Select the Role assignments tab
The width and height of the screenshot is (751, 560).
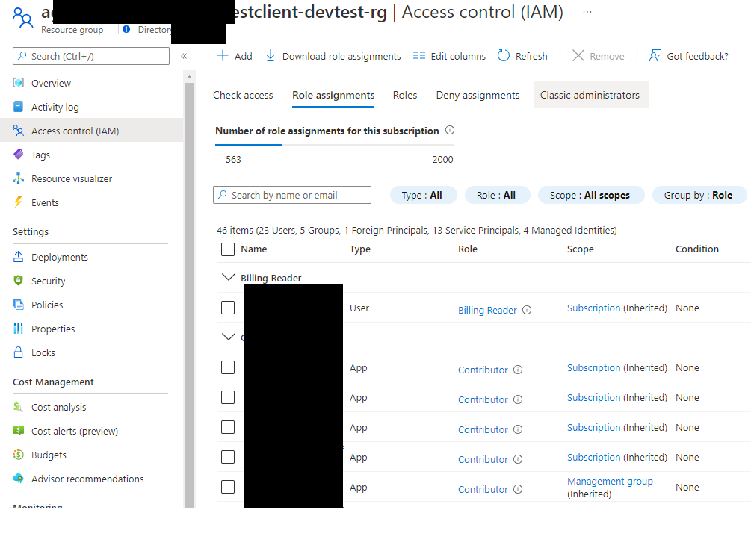click(x=333, y=95)
